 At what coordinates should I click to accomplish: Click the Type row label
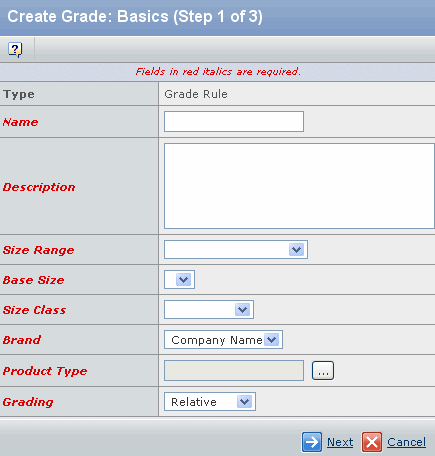tap(19, 94)
